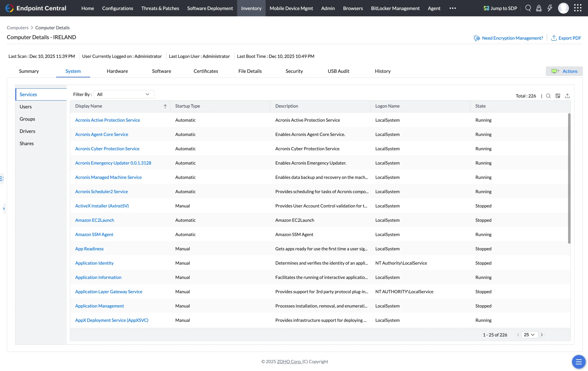Open the Actions dropdown
This screenshot has width=588, height=371.
click(x=564, y=71)
